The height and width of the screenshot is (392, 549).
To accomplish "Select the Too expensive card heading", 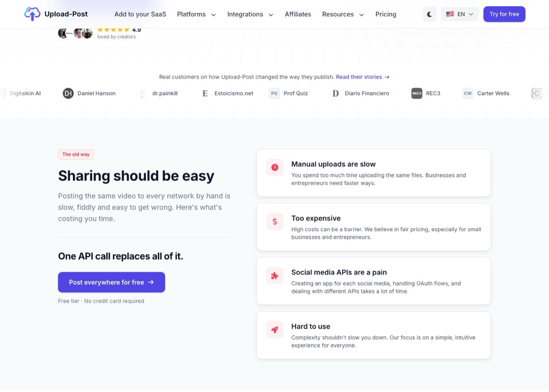I will (x=316, y=218).
